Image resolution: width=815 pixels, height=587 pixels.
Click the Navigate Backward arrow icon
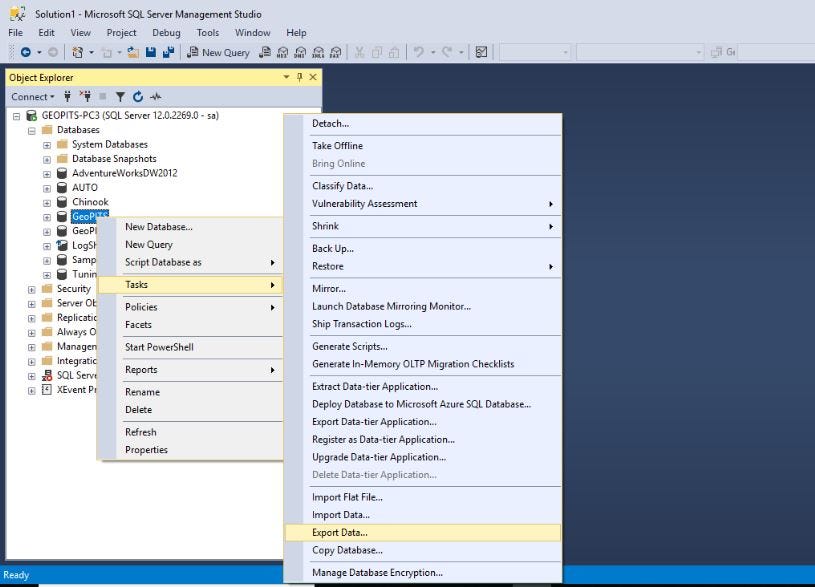(25, 52)
